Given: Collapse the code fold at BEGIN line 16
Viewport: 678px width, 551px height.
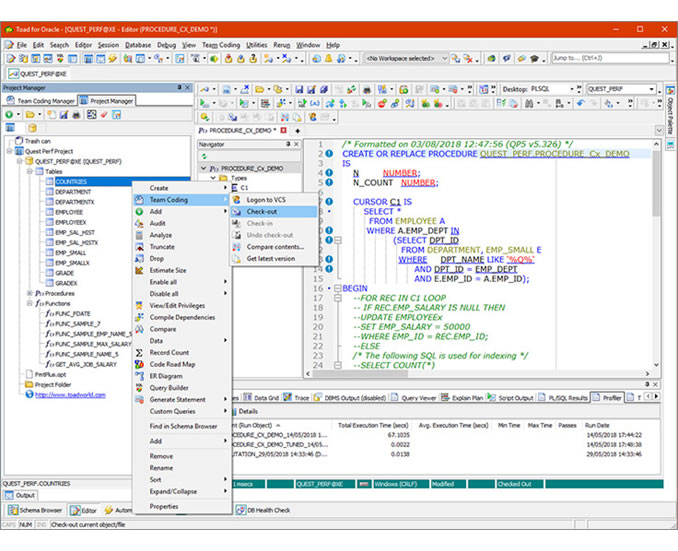Looking at the screenshot, I should pyautogui.click(x=338, y=288).
